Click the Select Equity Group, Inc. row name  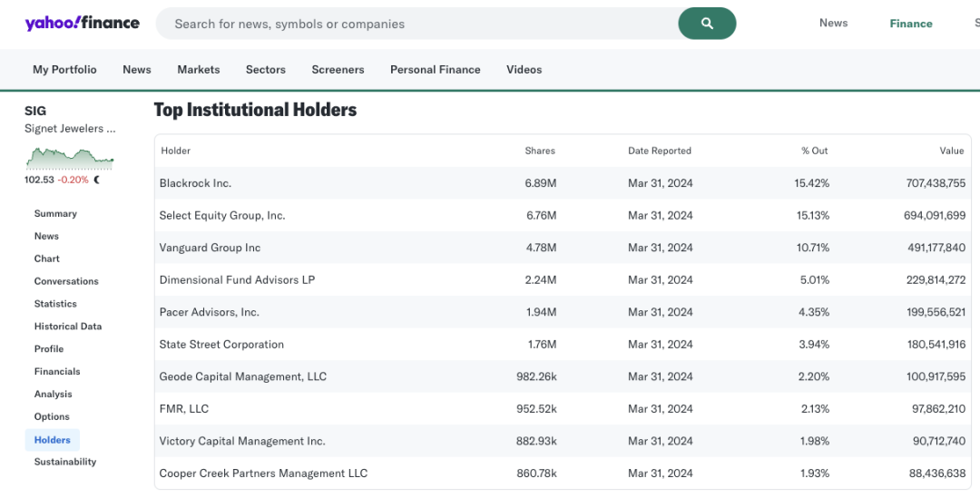click(x=222, y=216)
